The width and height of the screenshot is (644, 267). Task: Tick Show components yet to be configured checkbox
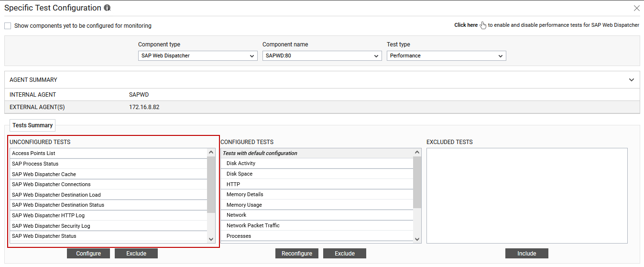click(8, 26)
